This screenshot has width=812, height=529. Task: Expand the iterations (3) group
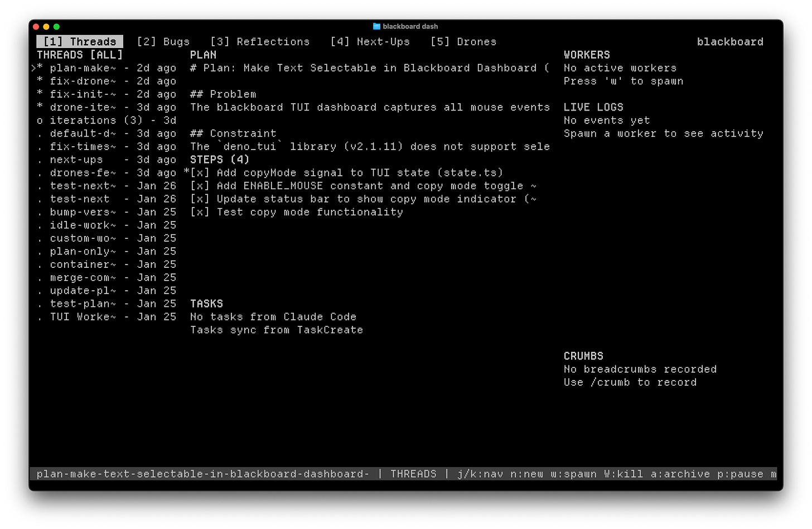coord(107,121)
